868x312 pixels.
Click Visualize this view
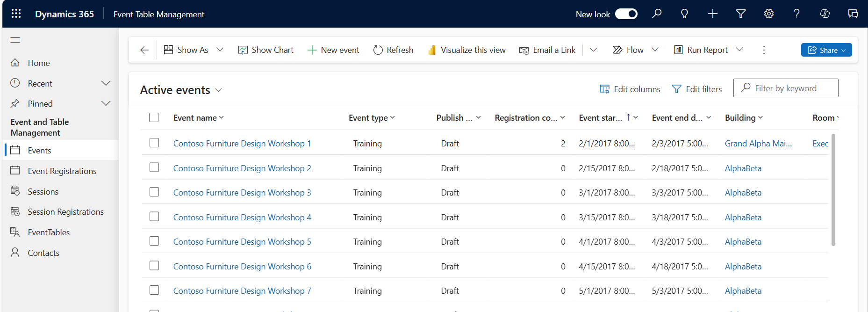(466, 50)
